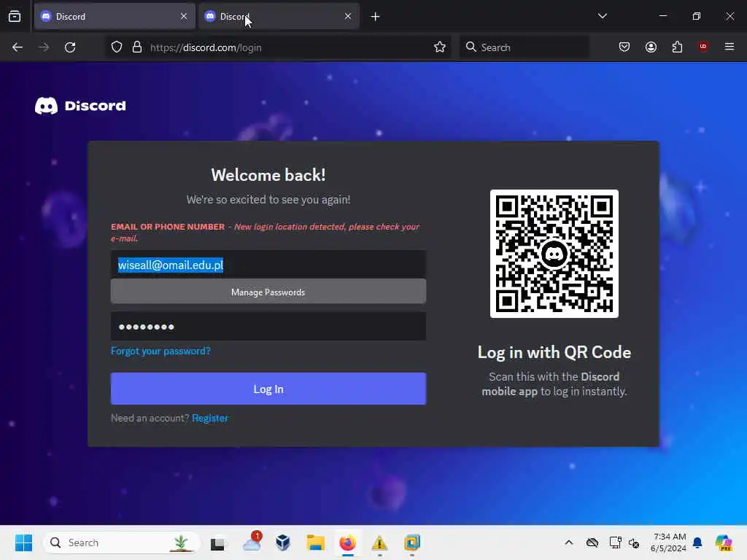Open a new browser tab
This screenshot has width=747, height=560.
(376, 17)
